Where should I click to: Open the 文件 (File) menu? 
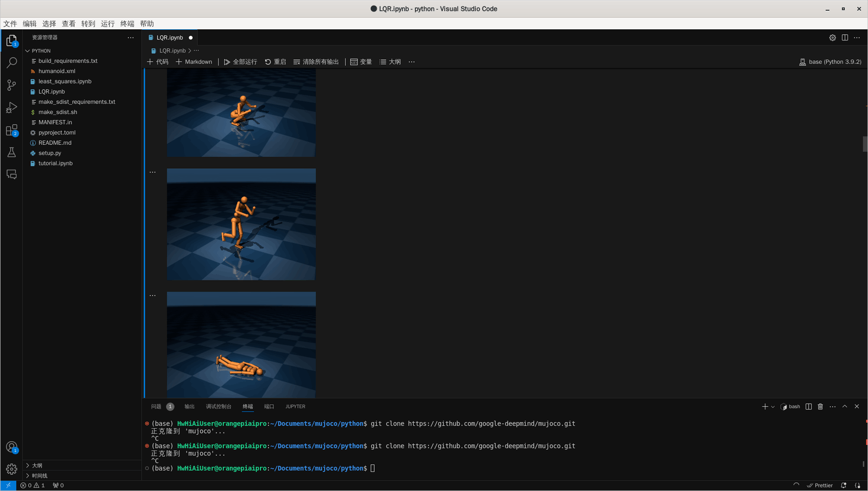click(x=10, y=24)
